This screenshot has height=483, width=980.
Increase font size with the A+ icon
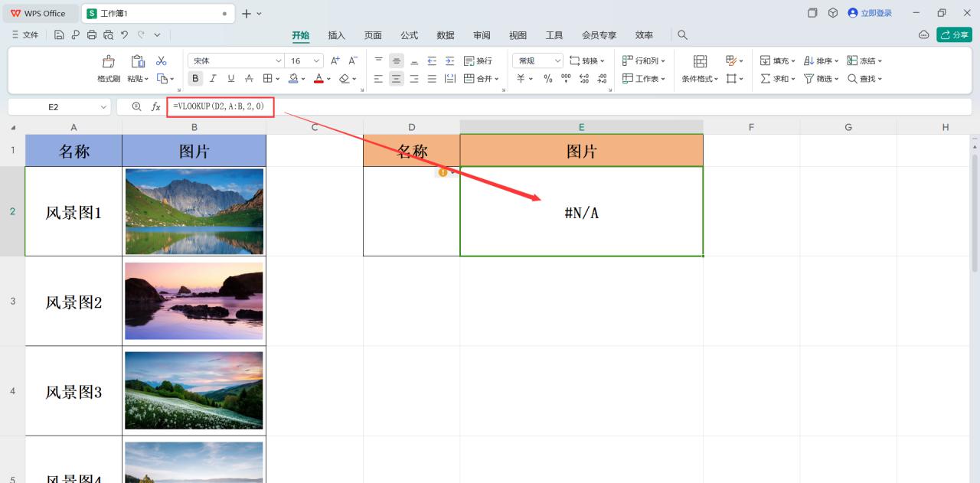pyautogui.click(x=335, y=60)
